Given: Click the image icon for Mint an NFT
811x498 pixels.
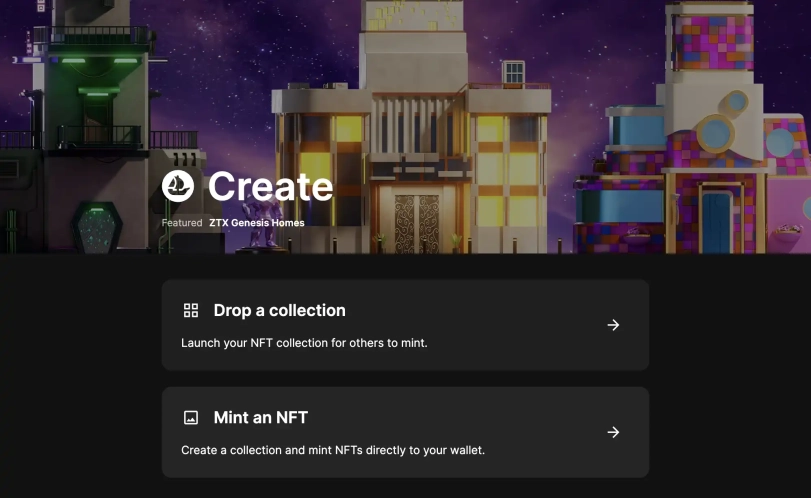Looking at the screenshot, I should (x=191, y=418).
